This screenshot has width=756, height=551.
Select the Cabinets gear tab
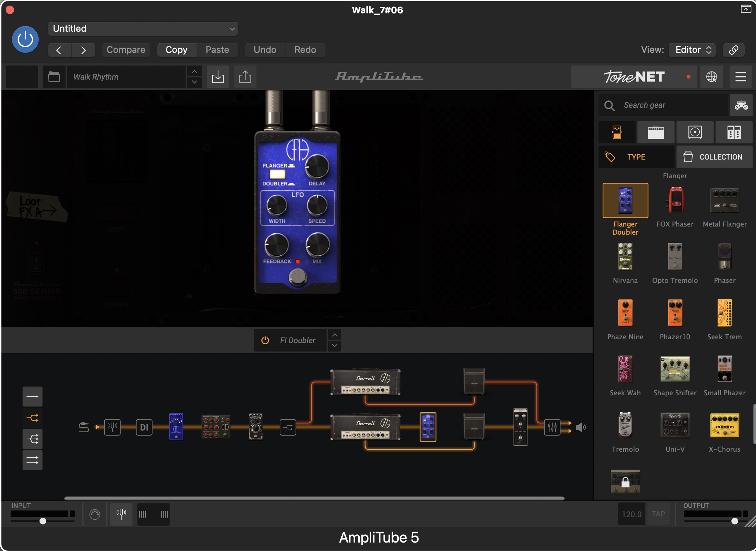click(695, 132)
